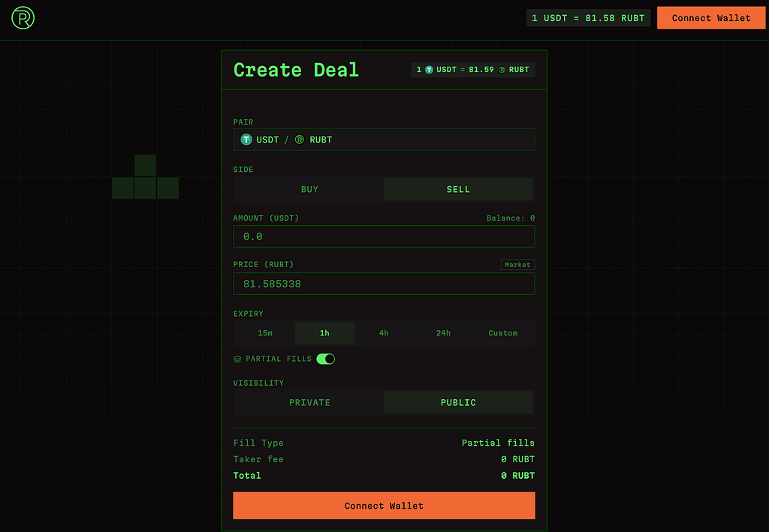The width and height of the screenshot is (769, 532).
Task: Focus the Price (RUBT) input field
Action: tap(384, 284)
